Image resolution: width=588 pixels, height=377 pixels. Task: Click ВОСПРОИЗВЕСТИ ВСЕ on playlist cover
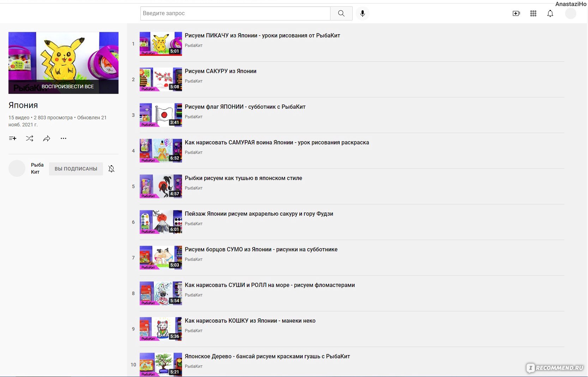click(x=68, y=86)
